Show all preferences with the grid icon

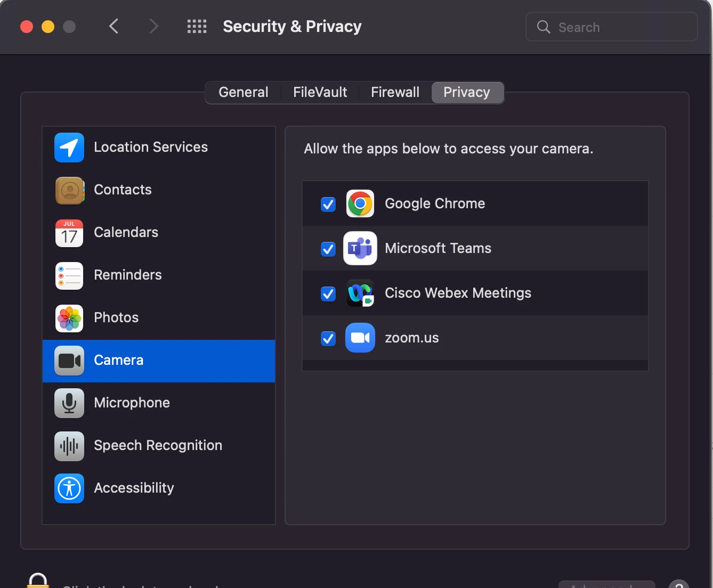point(197,27)
